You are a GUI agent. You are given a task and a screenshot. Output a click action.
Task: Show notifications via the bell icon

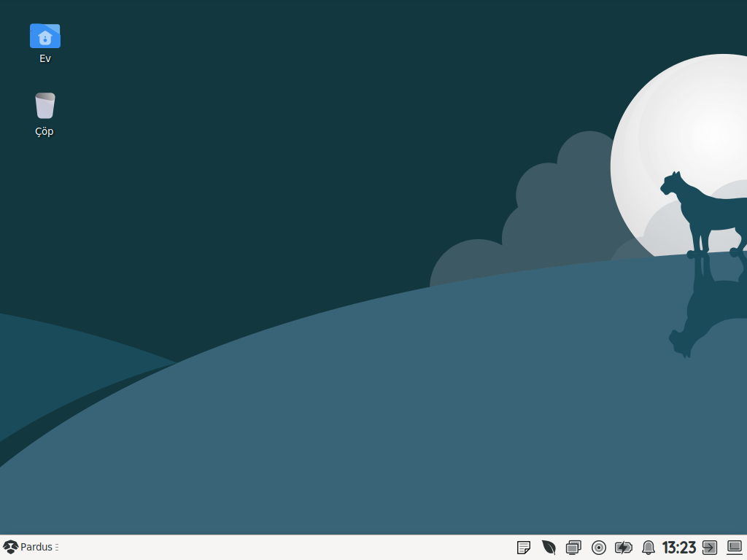coord(648,548)
